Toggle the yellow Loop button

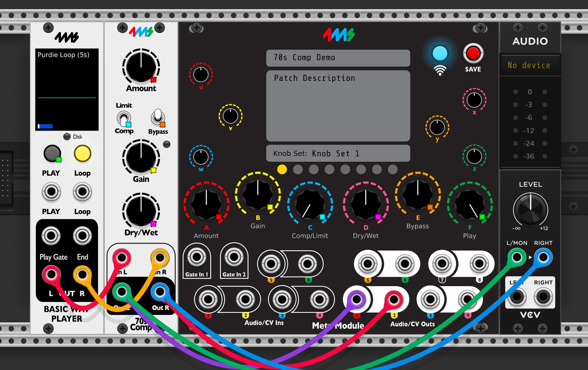tap(82, 154)
